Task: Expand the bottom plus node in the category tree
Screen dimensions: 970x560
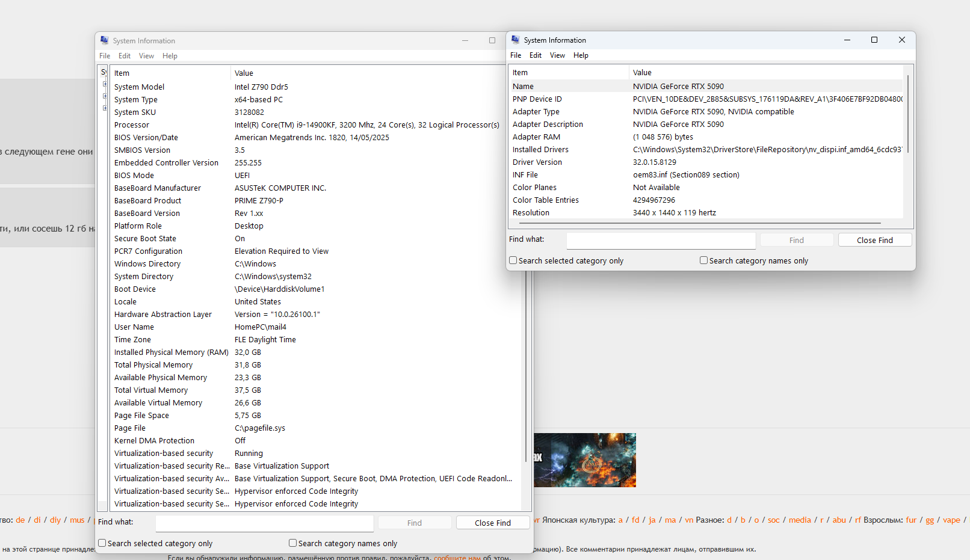Action: click(x=105, y=108)
